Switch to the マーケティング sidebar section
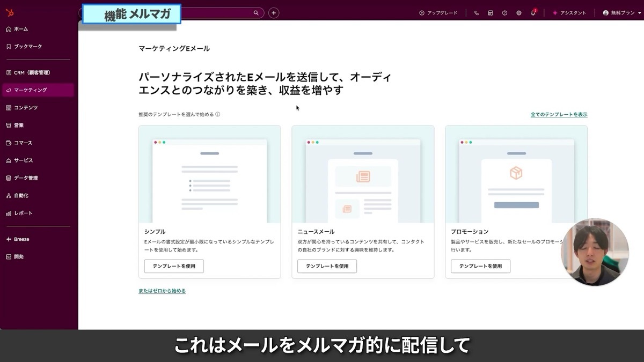The width and height of the screenshot is (644, 362). 8,90
